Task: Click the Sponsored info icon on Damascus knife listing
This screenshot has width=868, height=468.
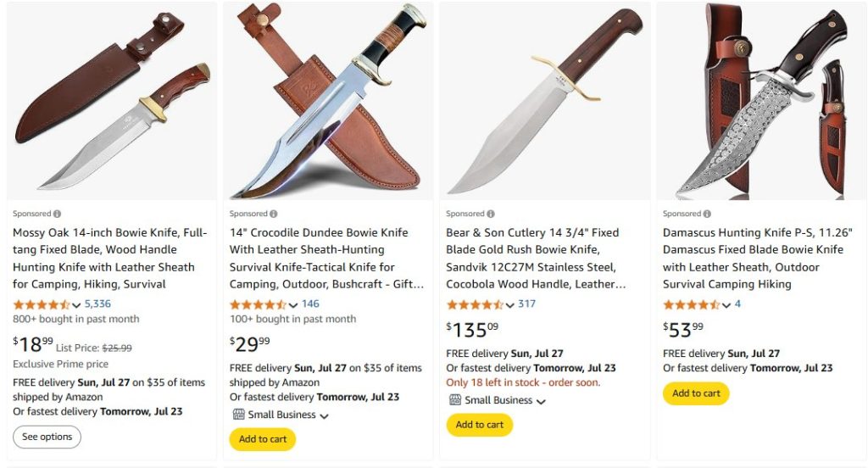Action: click(708, 214)
